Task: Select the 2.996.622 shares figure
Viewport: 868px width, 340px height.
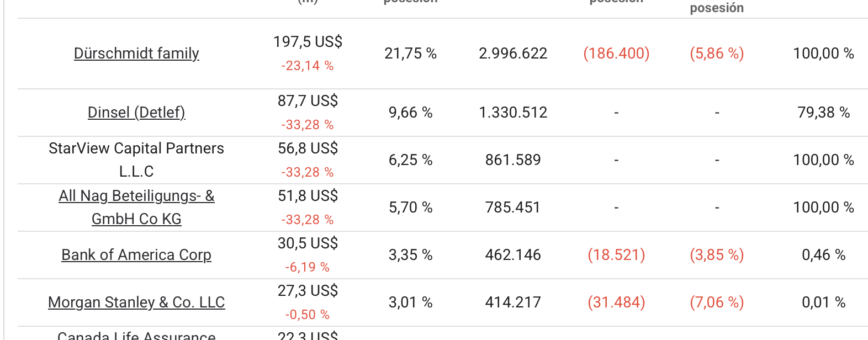Action: tap(513, 54)
